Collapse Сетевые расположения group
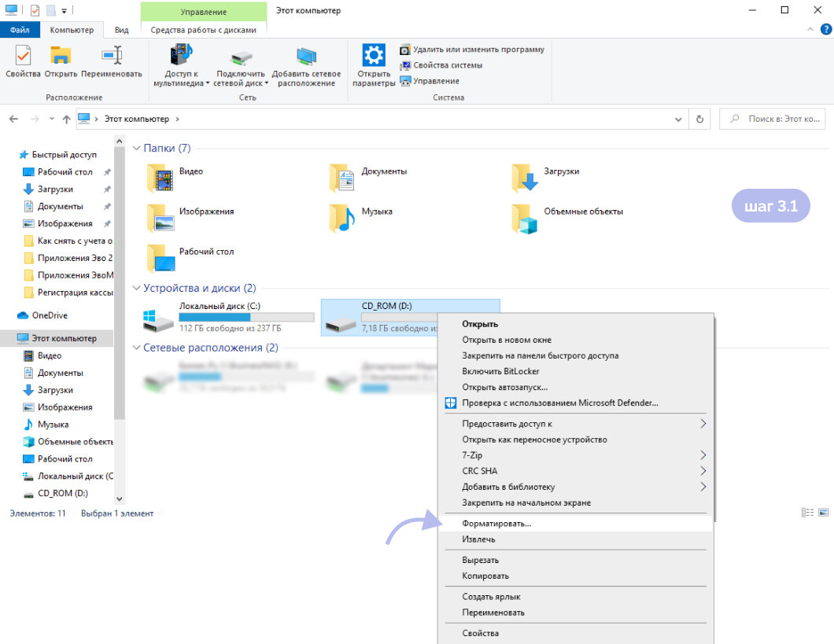The image size is (834, 644). [137, 348]
